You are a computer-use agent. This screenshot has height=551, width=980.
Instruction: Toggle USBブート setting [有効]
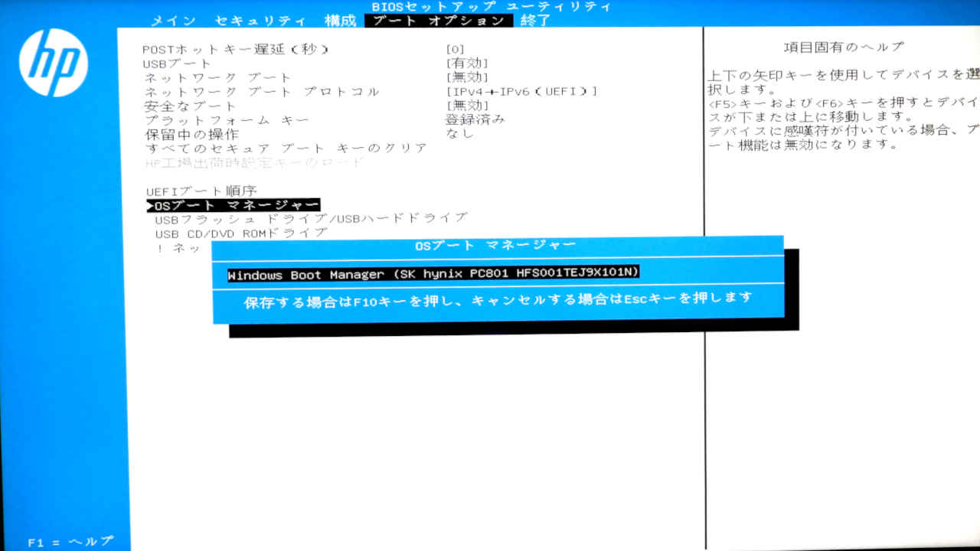point(466,64)
